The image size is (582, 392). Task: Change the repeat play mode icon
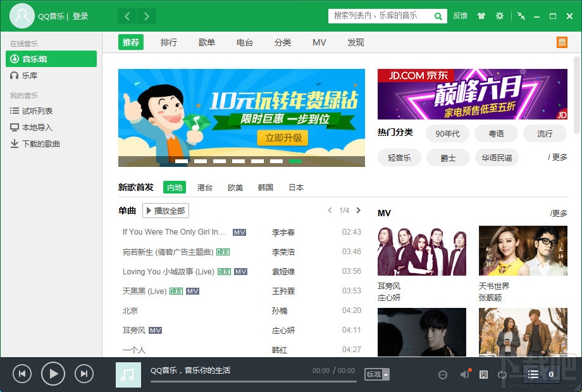pos(502,374)
